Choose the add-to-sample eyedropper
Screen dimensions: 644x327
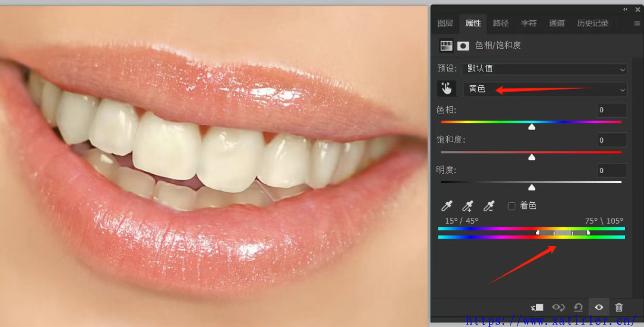click(x=468, y=206)
